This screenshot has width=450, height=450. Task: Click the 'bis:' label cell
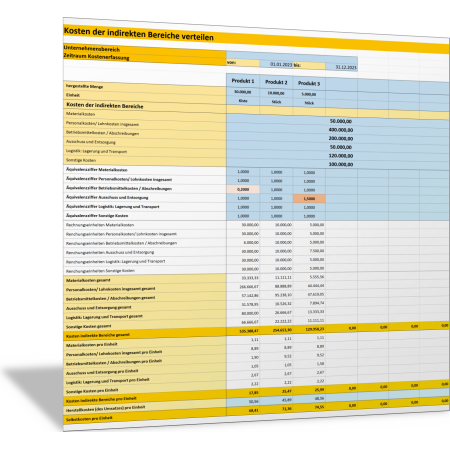point(309,65)
